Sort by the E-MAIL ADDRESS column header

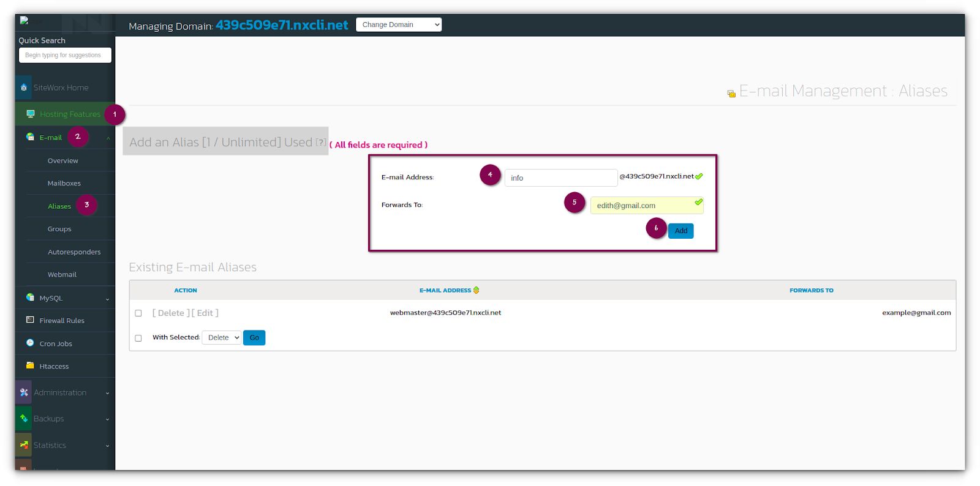pyautogui.click(x=445, y=290)
